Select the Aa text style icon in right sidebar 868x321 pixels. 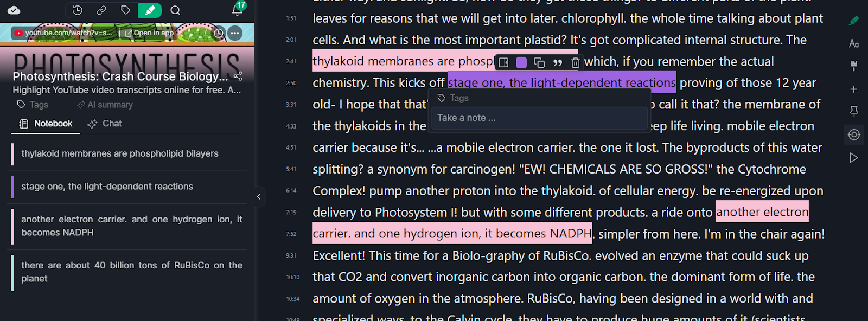click(x=854, y=43)
